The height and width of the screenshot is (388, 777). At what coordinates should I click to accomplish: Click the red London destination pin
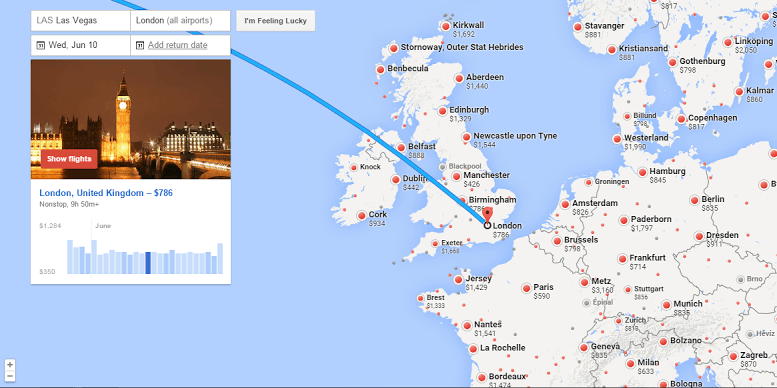(x=488, y=216)
